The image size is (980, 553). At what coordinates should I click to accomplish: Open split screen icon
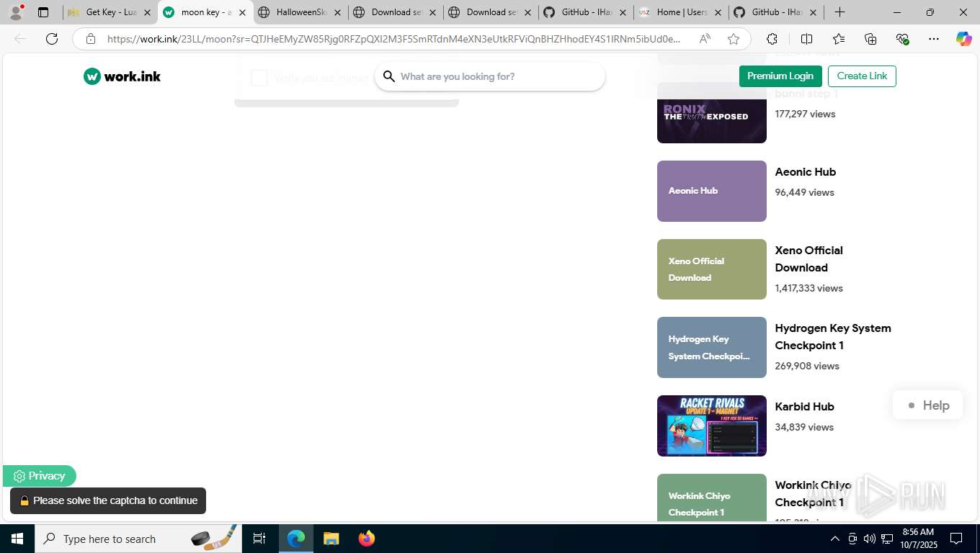click(x=806, y=39)
